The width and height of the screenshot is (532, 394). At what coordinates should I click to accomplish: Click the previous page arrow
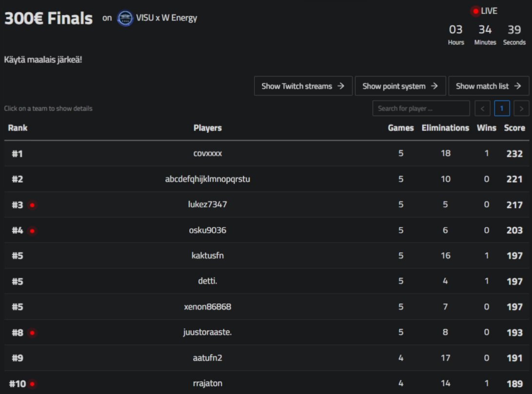(482, 108)
